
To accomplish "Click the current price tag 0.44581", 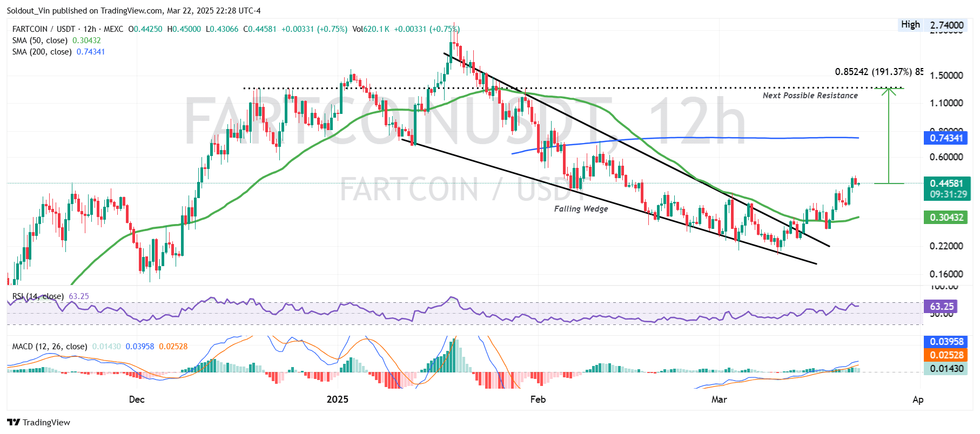I will (947, 184).
